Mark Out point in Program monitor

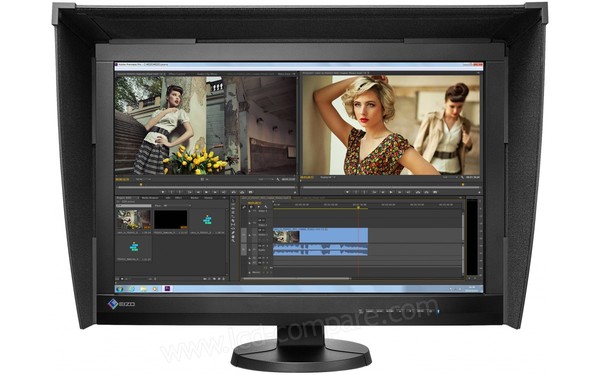(364, 192)
